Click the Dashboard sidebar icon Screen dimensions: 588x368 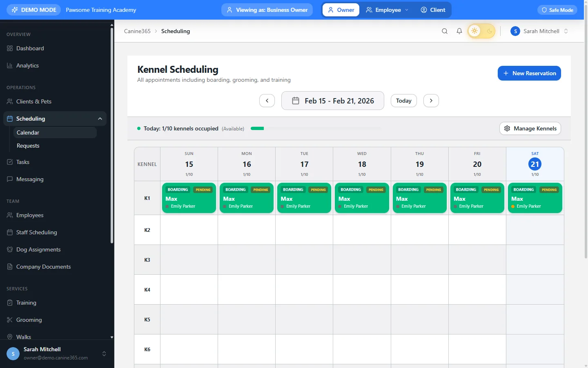[x=10, y=48]
